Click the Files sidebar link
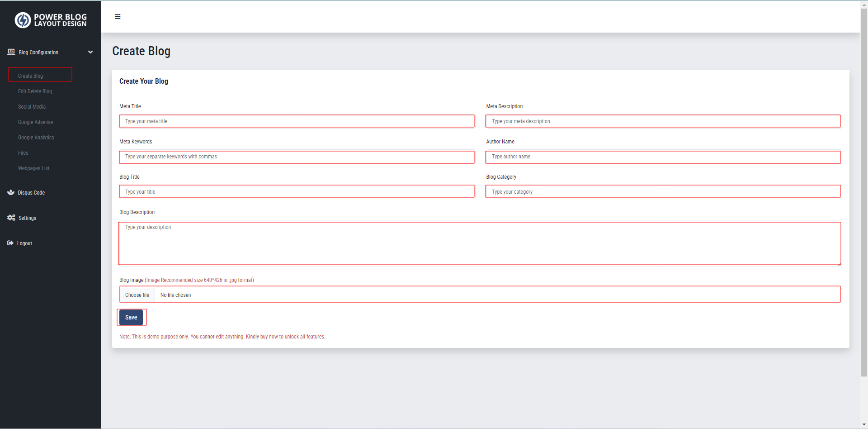This screenshot has width=868, height=429. click(23, 153)
